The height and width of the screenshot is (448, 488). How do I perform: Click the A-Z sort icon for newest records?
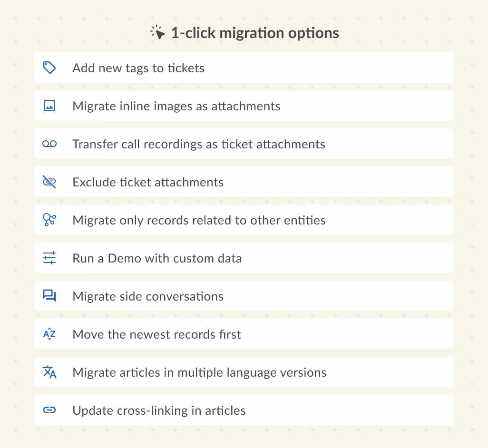click(x=49, y=334)
